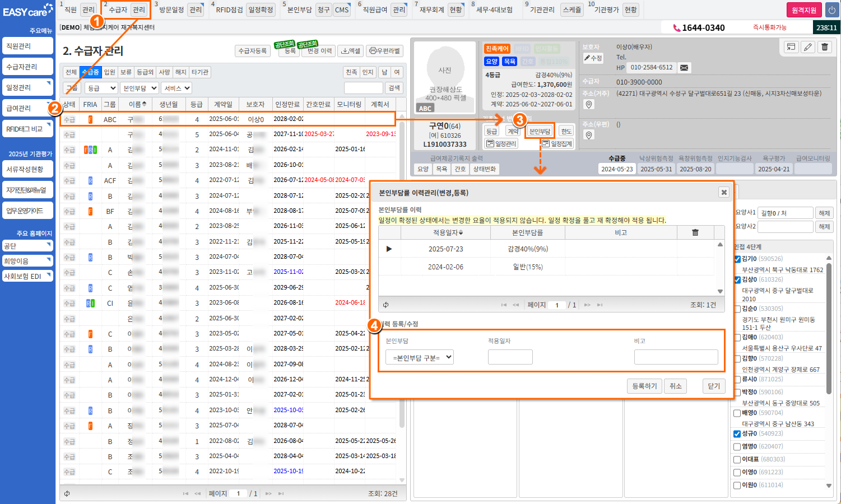
Task: Open map pin for 주소(거주) address
Action: point(588,105)
